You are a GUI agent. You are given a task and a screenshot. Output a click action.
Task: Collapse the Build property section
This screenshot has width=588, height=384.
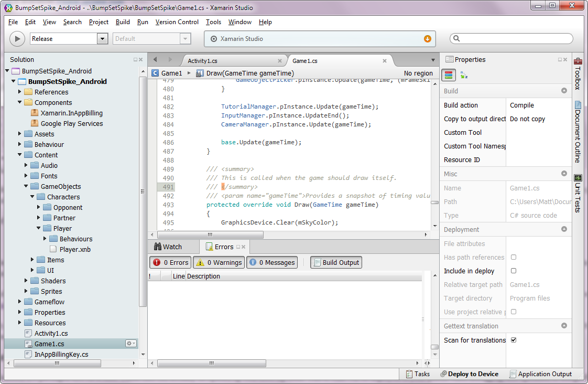564,90
